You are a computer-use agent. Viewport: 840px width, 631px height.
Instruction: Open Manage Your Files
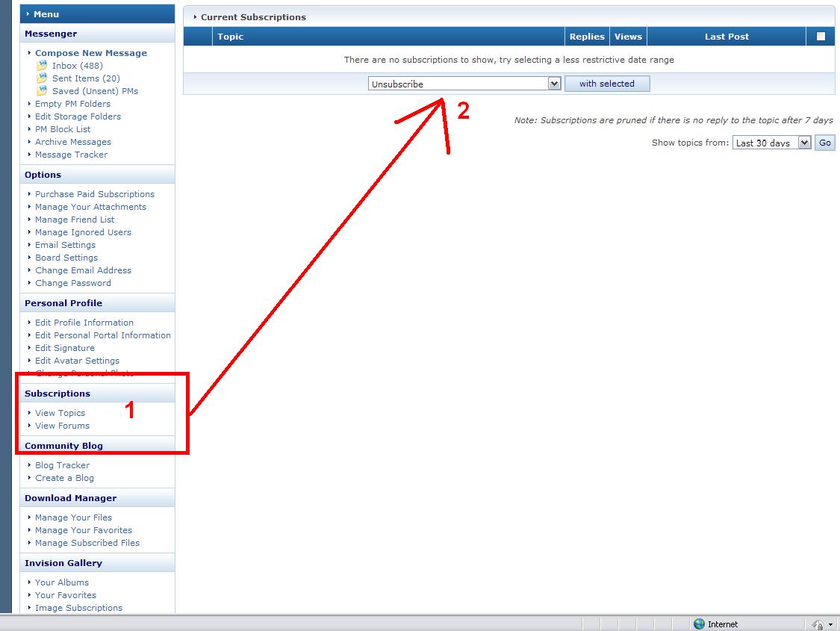(x=73, y=517)
